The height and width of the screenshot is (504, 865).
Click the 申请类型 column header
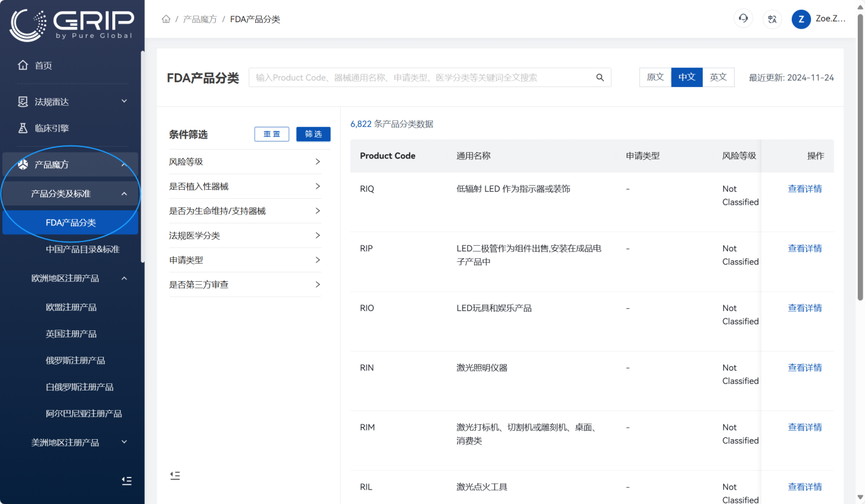pyautogui.click(x=643, y=156)
